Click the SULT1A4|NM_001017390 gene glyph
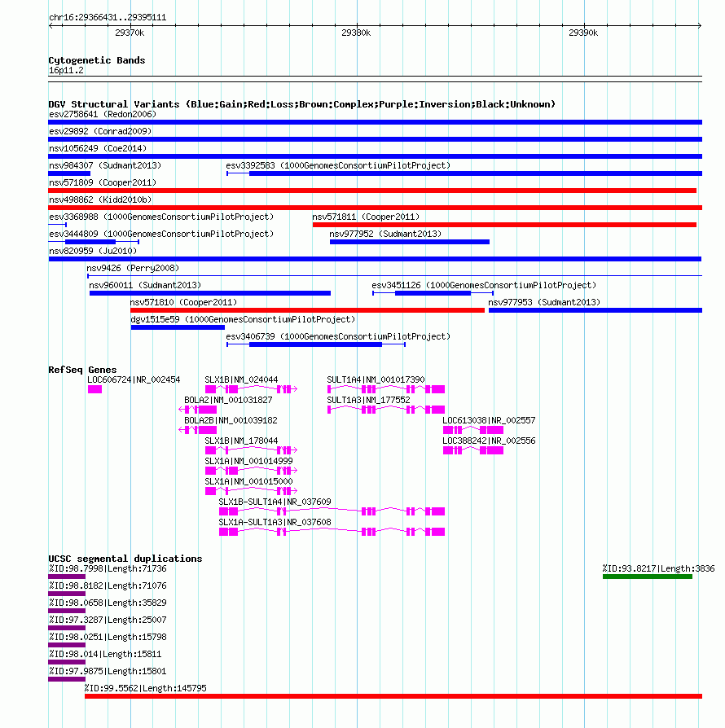 click(386, 389)
